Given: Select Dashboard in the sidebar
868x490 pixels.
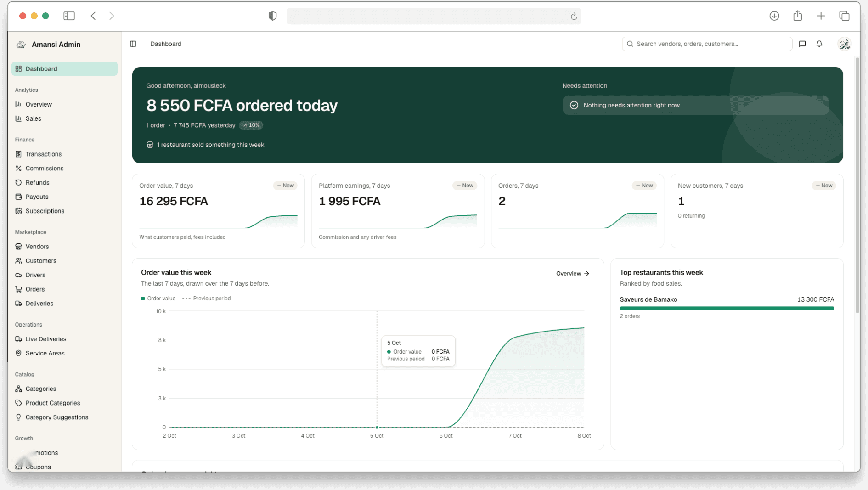Looking at the screenshot, I should point(64,69).
